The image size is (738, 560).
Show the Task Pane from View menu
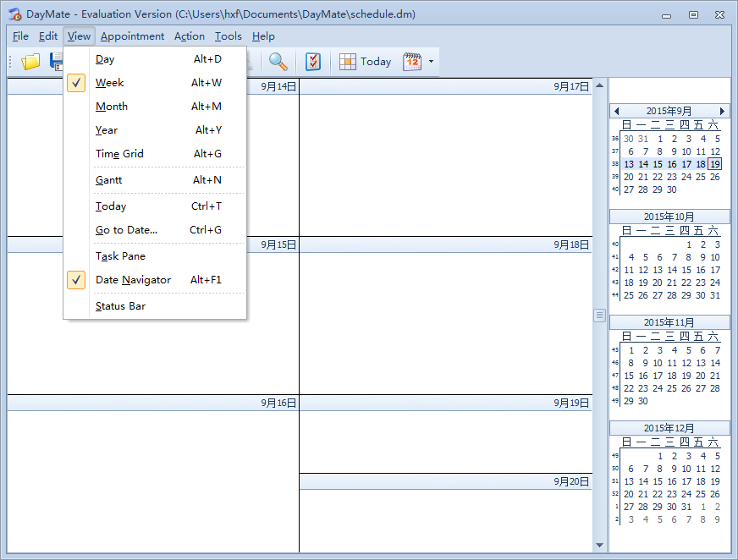(x=120, y=256)
